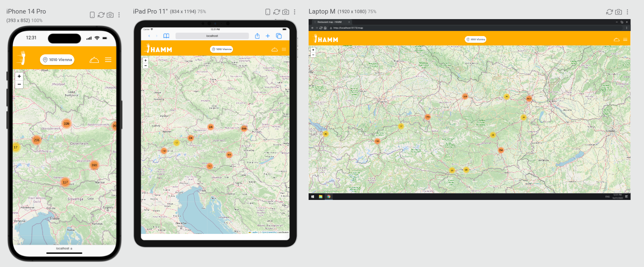Go back in iPad Safari
The width and height of the screenshot is (644, 267).
point(149,36)
